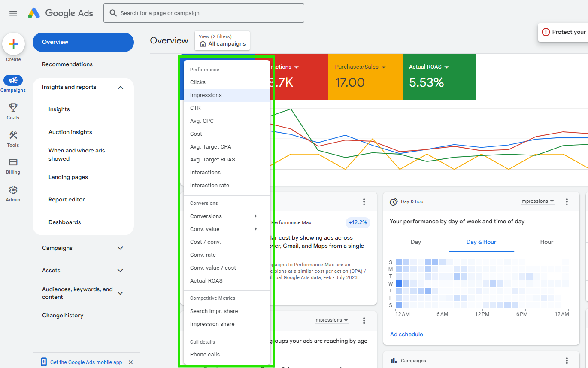Switch to the Day & Hour tab
This screenshot has height=368, width=588.
(481, 242)
